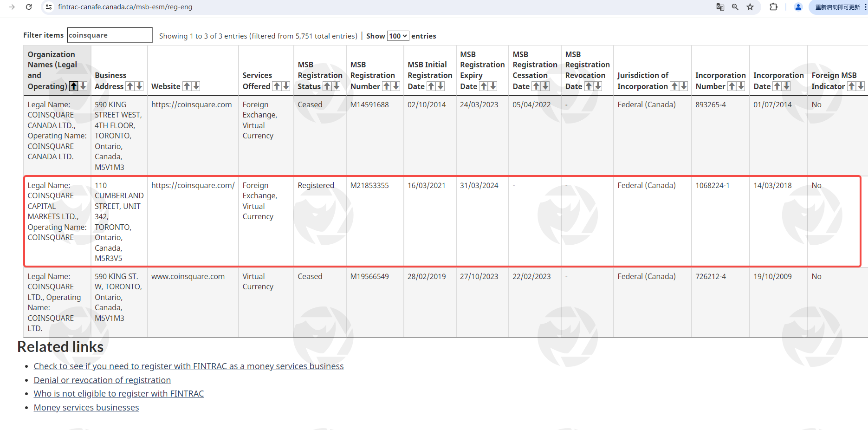The width and height of the screenshot is (868, 430).
Task: Open the Money services businesses link
Action: [86, 407]
